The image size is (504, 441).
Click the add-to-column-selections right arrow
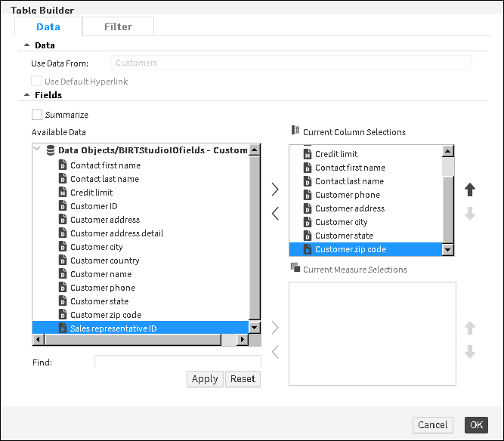tap(275, 188)
